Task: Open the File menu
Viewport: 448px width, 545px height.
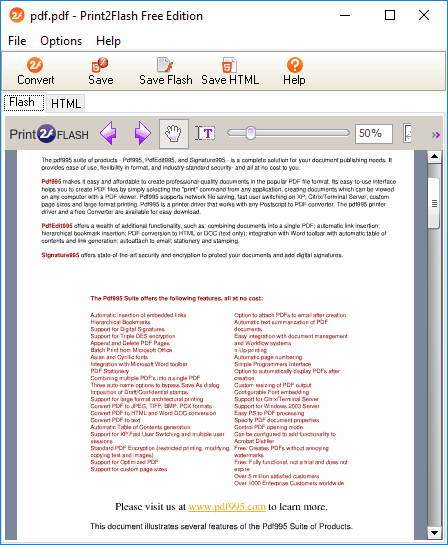Action: coord(17,41)
